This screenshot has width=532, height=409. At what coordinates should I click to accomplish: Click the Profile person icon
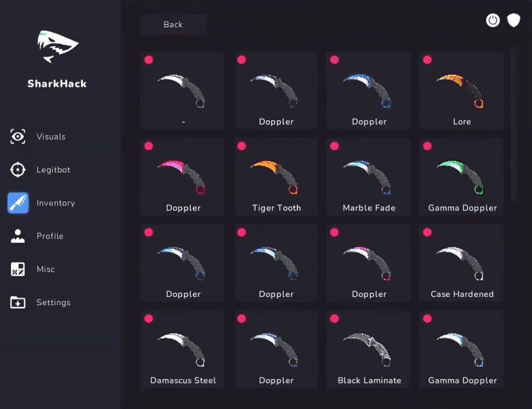[18, 236]
